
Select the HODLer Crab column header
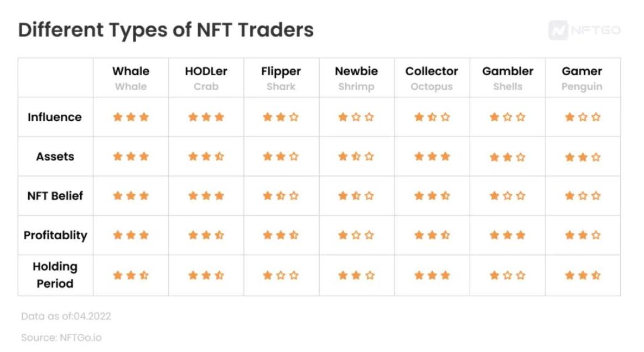click(x=206, y=78)
